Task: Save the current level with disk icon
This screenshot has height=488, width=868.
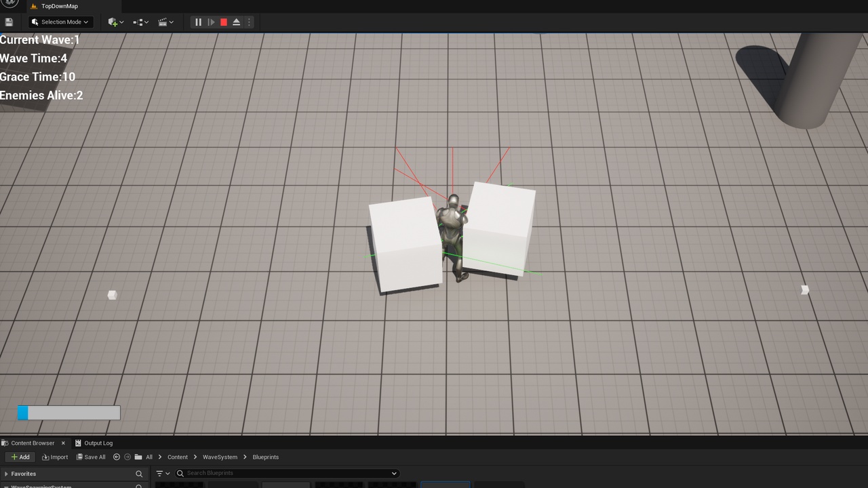Action: click(9, 22)
